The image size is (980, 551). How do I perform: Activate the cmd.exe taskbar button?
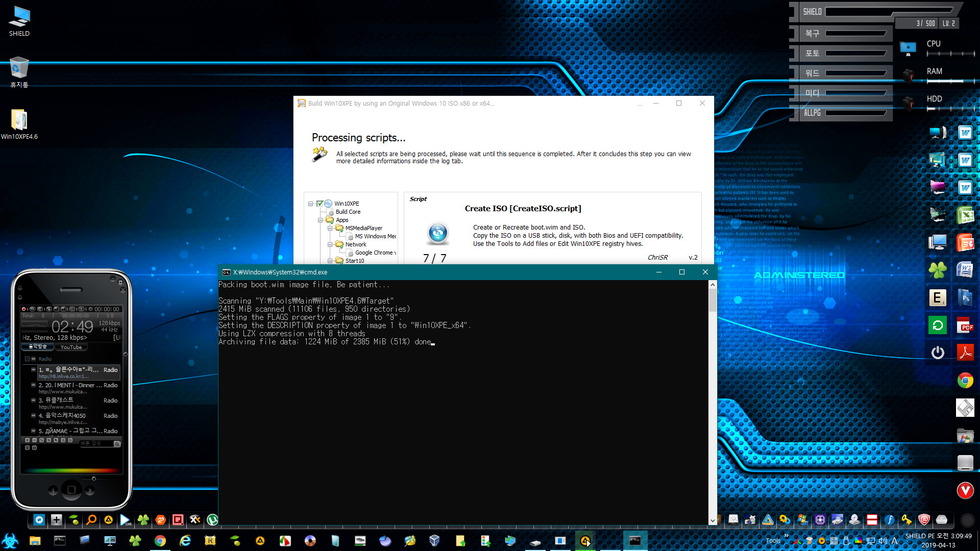tap(635, 541)
